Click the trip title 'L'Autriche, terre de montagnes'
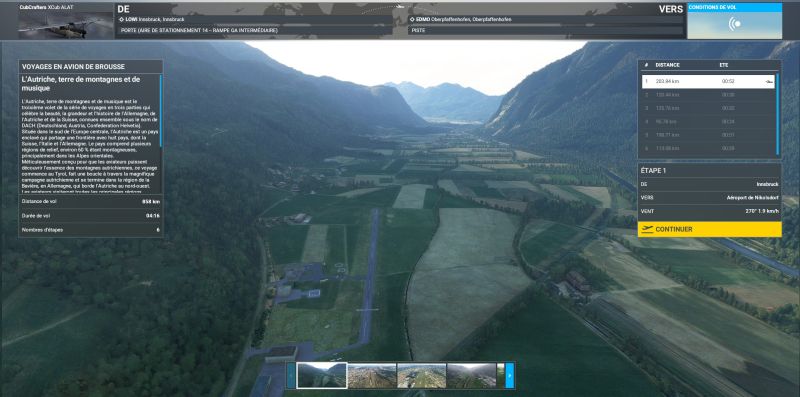 [x=81, y=84]
